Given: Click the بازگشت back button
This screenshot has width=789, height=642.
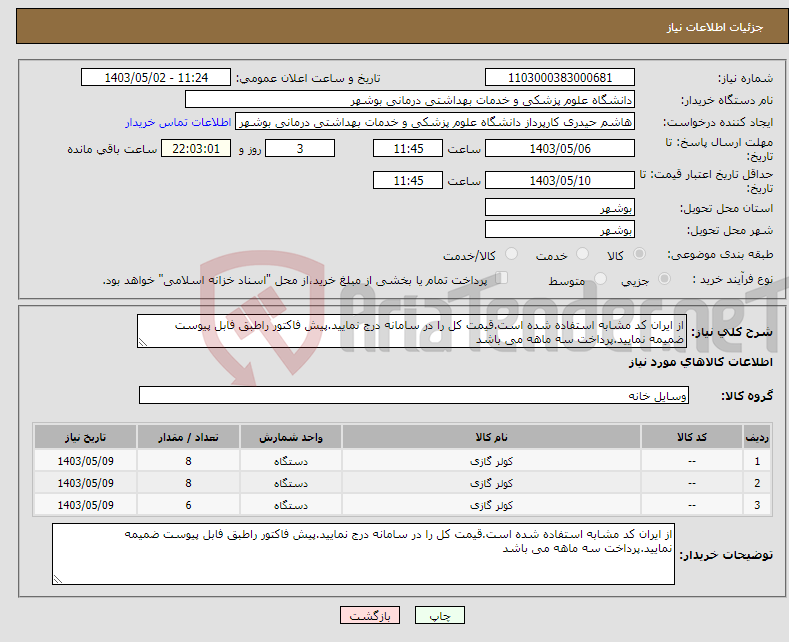Looking at the screenshot, I should tap(370, 615).
